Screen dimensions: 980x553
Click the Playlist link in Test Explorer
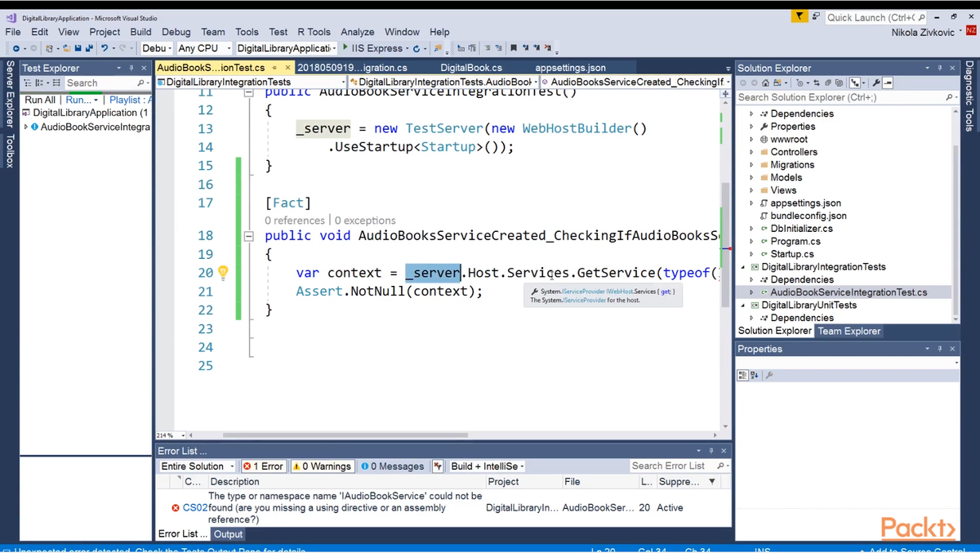click(129, 100)
